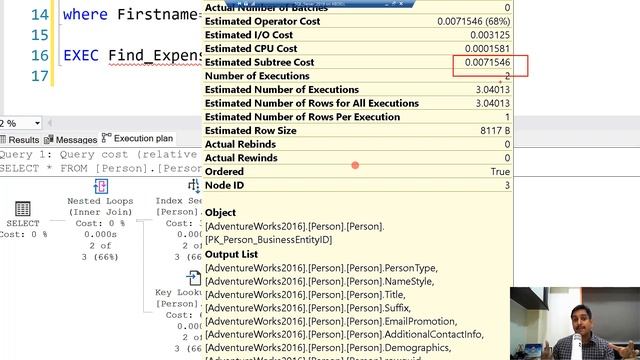640x360 pixels.
Task: Click line number 15 in editor
Action: tap(40, 35)
